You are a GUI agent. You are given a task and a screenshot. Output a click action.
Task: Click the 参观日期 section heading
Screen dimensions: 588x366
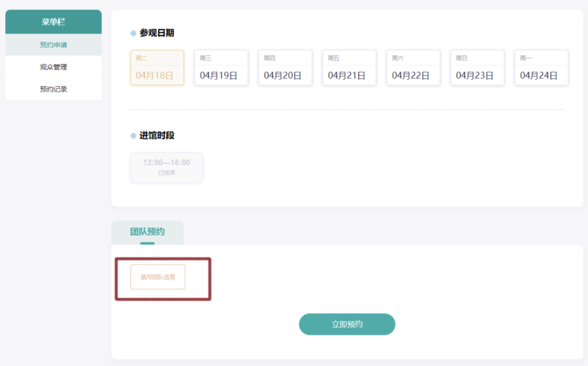coord(157,33)
